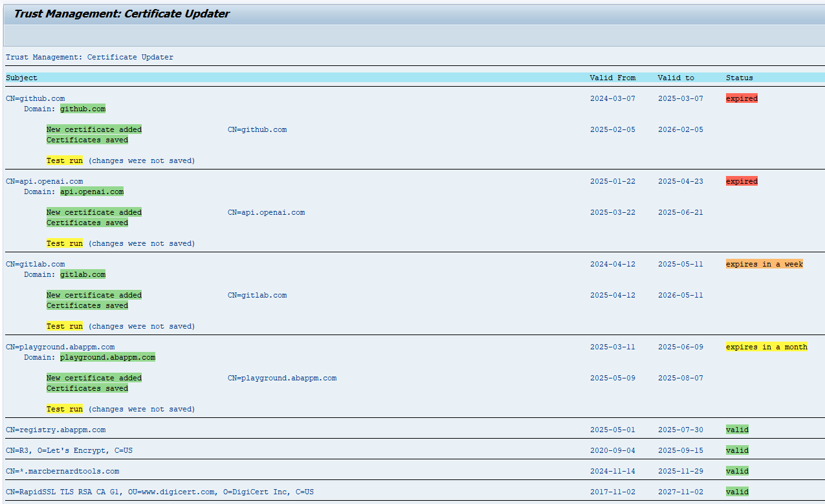Click the blue Trust Management: Certificate Updater list heading
This screenshot has height=504, width=825.
[90, 57]
